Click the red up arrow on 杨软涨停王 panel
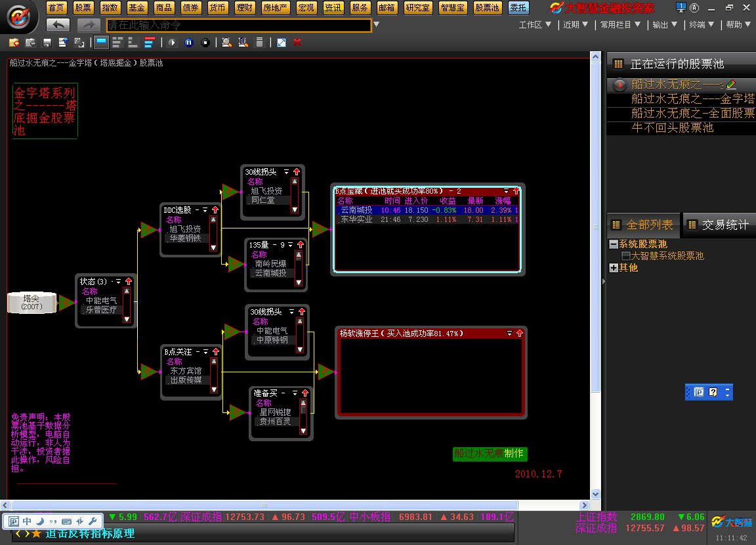 coord(520,334)
